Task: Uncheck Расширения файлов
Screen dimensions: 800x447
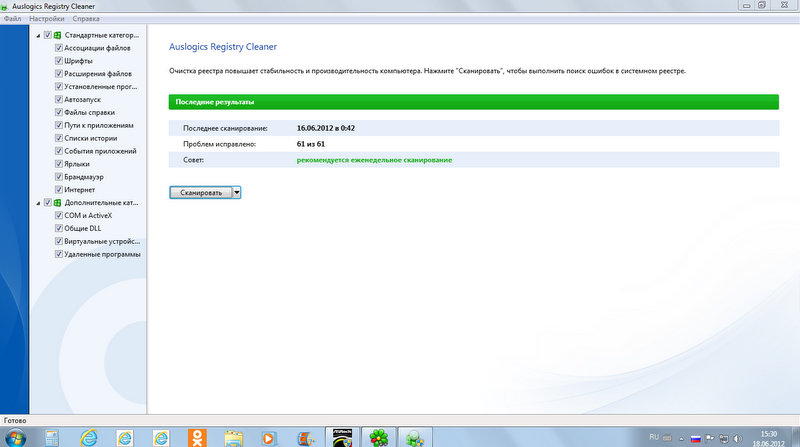Action: point(59,73)
